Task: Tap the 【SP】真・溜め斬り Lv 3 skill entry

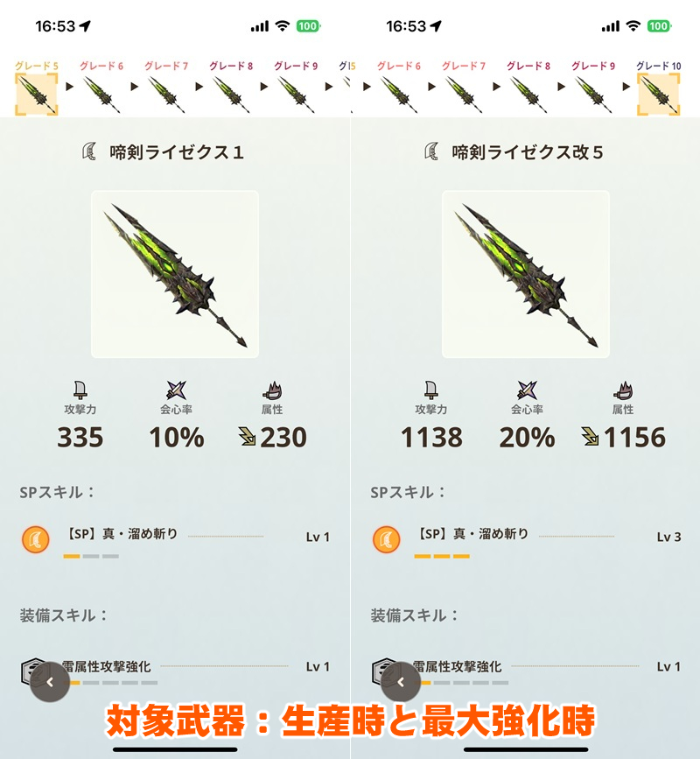Action: (x=527, y=541)
